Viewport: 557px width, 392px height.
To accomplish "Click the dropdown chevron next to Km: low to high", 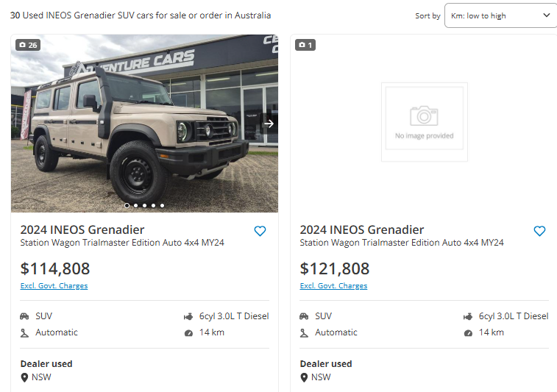I will pos(547,15).
